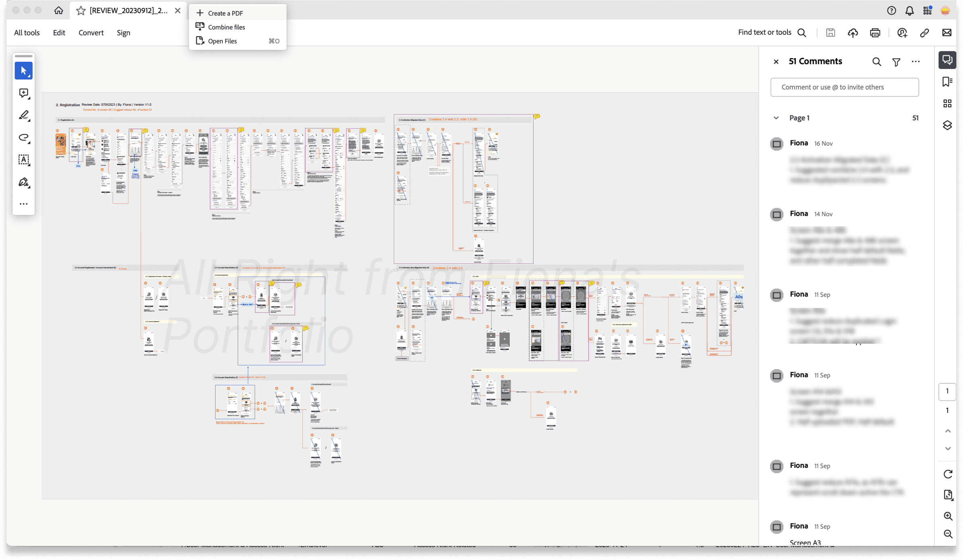The width and height of the screenshot is (963, 560).
Task: Star this document tab as favorite
Action: (81, 10)
